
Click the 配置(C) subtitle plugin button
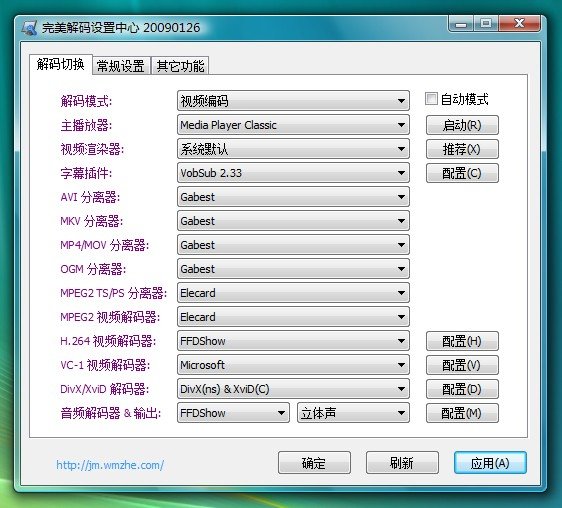[462, 173]
